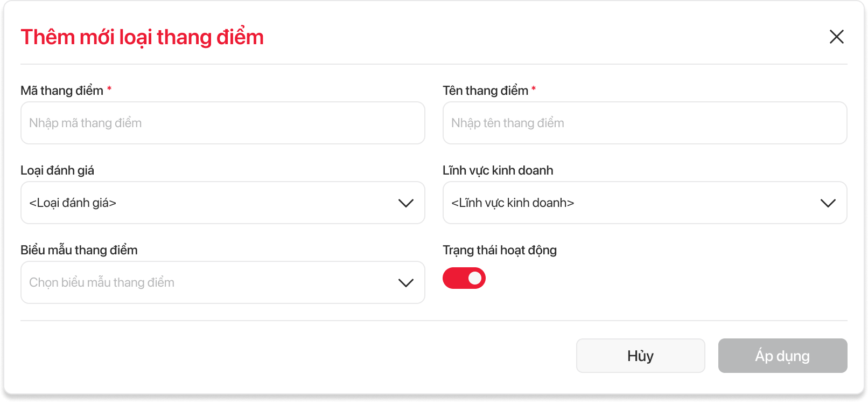Close the Thêm mới loại thang điểm dialog
The height and width of the screenshot is (402, 868).
836,37
